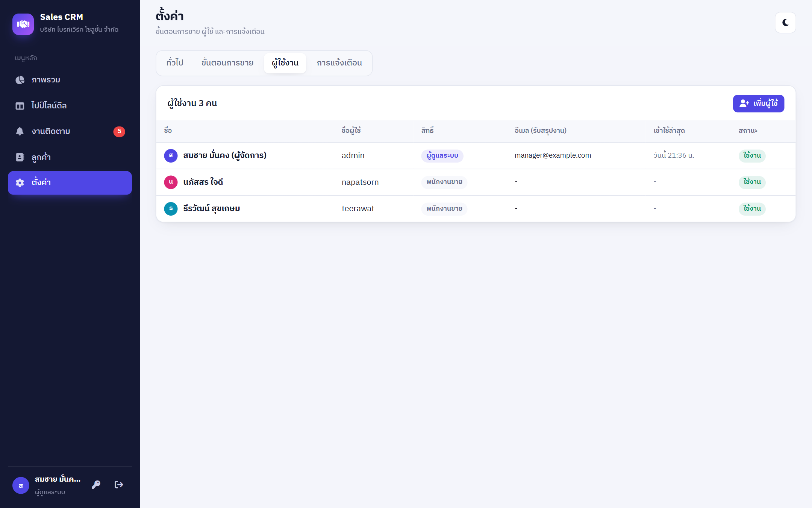Screen dimensions: 812x508
Task: Click the logout arrow icon
Action: 119,485
